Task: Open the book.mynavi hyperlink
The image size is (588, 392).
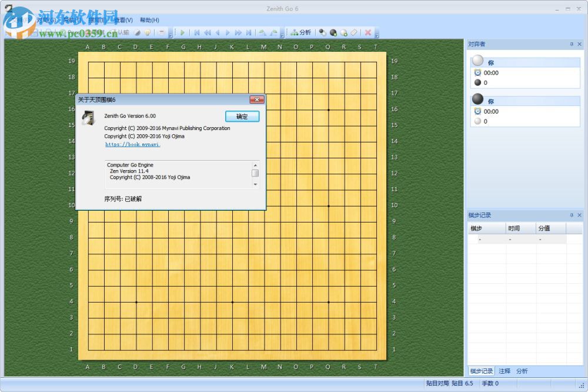Action: (x=133, y=144)
